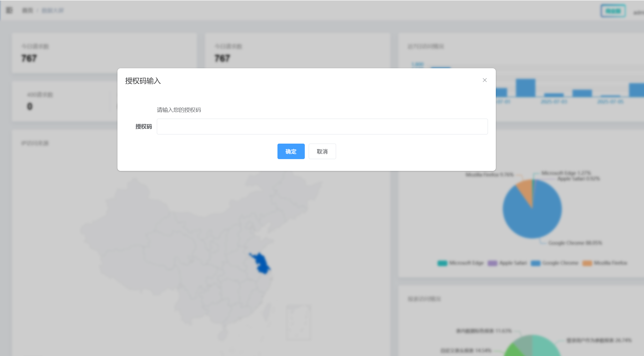The width and height of the screenshot is (644, 356).
Task: Click the green outlined header button
Action: [x=613, y=11]
